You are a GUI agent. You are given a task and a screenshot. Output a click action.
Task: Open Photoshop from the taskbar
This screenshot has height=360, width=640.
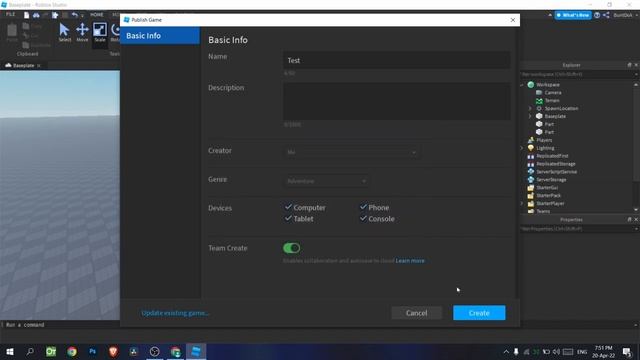tap(93, 351)
